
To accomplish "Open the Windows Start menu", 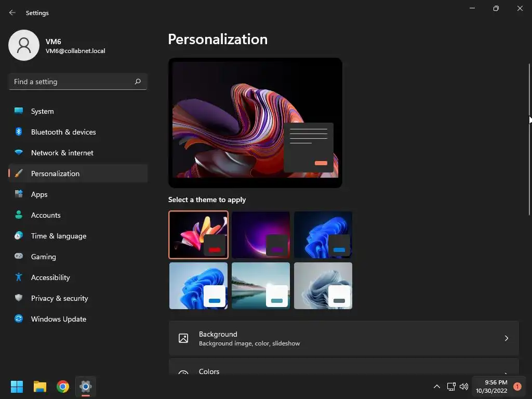I will click(17, 387).
